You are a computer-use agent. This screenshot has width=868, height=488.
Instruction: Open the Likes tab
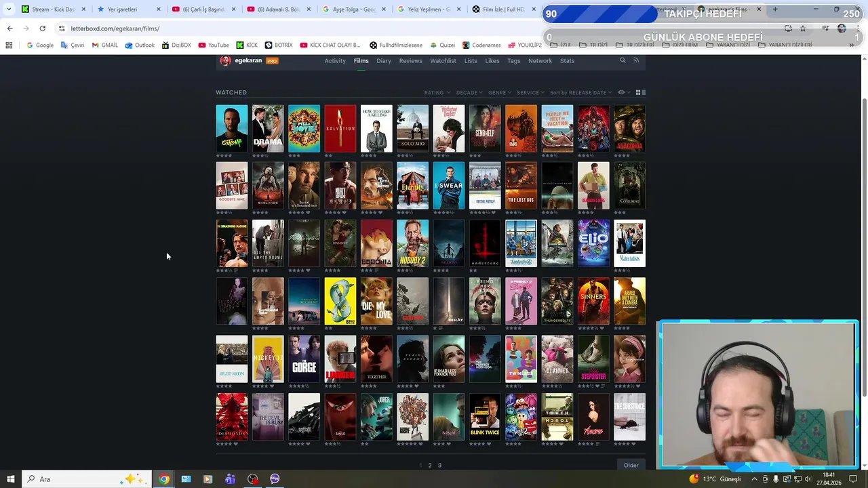pos(492,61)
